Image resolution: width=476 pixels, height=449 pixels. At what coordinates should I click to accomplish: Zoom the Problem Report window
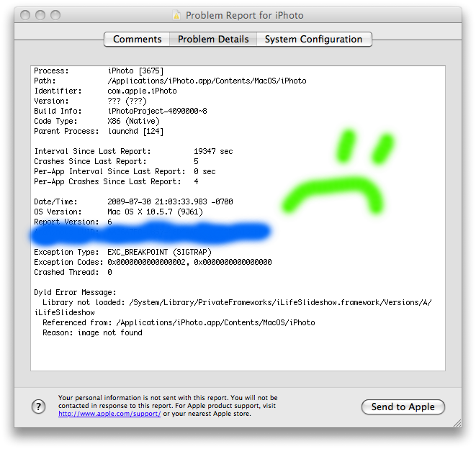point(55,15)
